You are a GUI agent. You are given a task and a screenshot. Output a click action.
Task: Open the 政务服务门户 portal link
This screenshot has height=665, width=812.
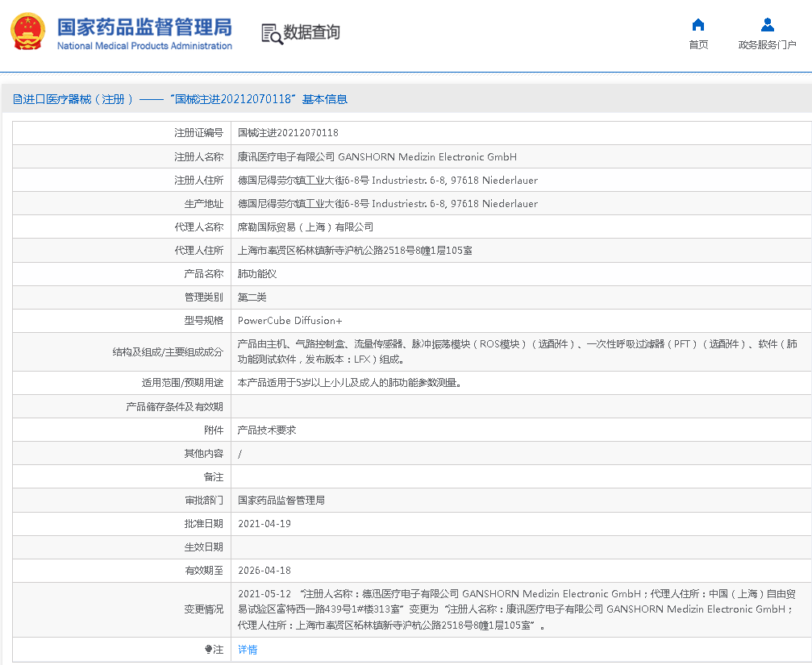(767, 45)
